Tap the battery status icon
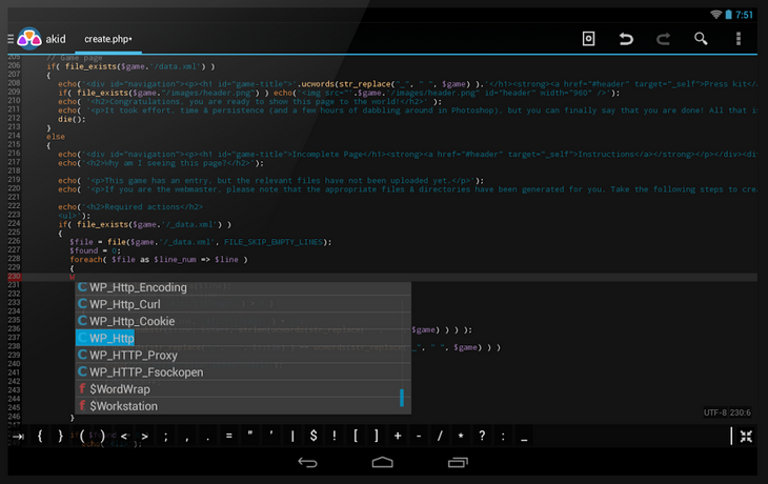Image resolution: width=768 pixels, height=484 pixels. click(728, 15)
